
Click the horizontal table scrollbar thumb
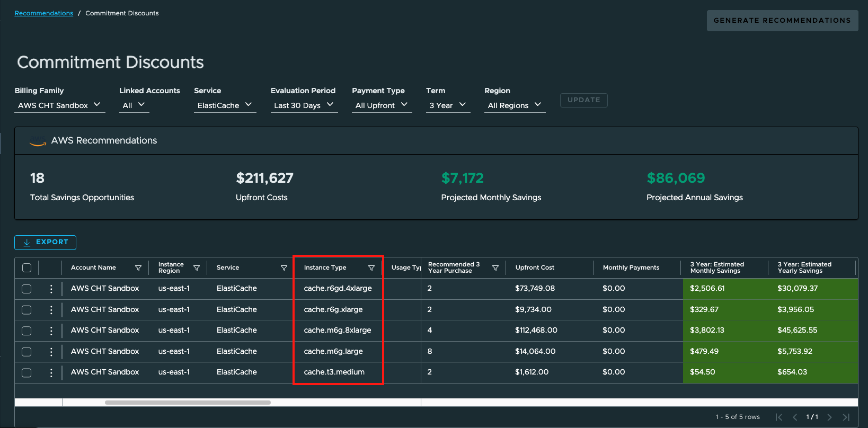pyautogui.click(x=188, y=403)
